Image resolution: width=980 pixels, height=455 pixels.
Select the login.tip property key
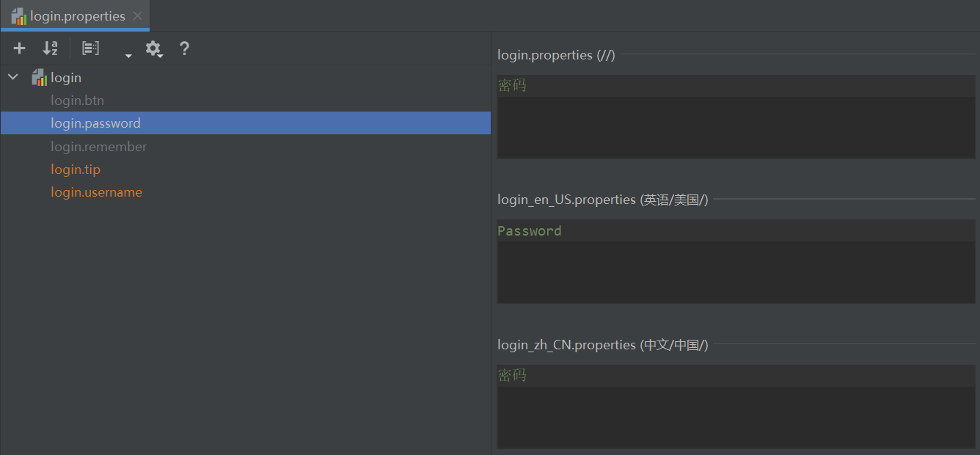76,170
